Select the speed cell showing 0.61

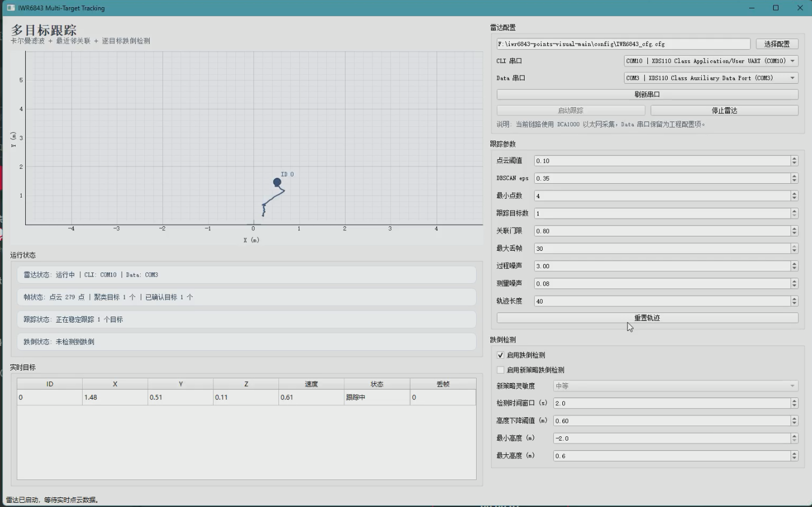[x=311, y=397]
